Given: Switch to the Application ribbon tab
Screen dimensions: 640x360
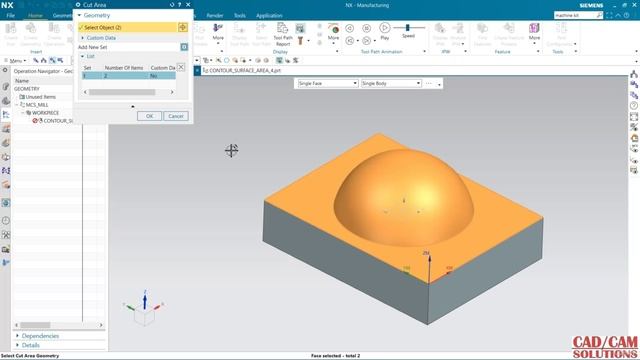Looking at the screenshot, I should click(x=269, y=16).
